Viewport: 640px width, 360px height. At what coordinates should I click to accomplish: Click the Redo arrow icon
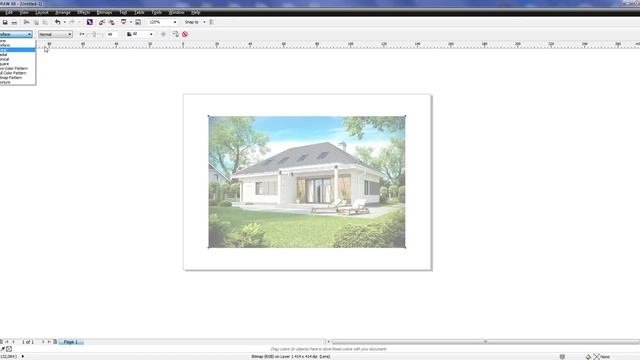[72, 22]
